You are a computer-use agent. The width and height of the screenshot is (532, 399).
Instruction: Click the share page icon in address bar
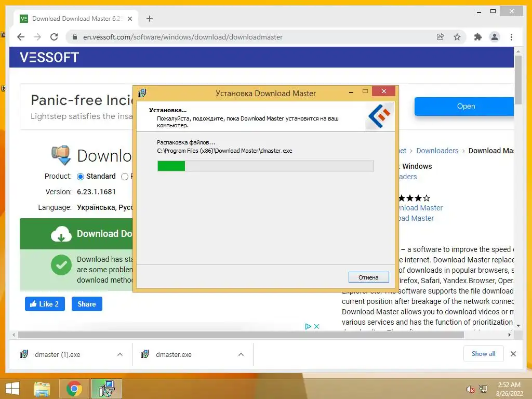(x=440, y=37)
